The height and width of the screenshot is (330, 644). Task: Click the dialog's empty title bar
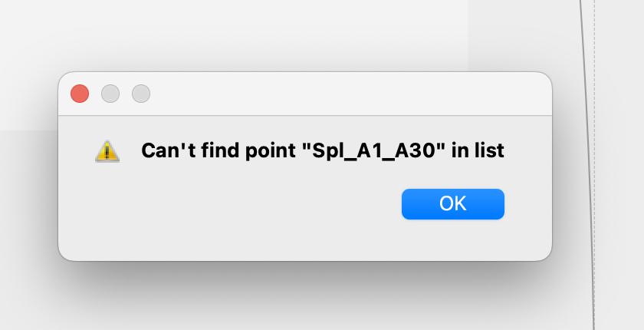(x=349, y=94)
